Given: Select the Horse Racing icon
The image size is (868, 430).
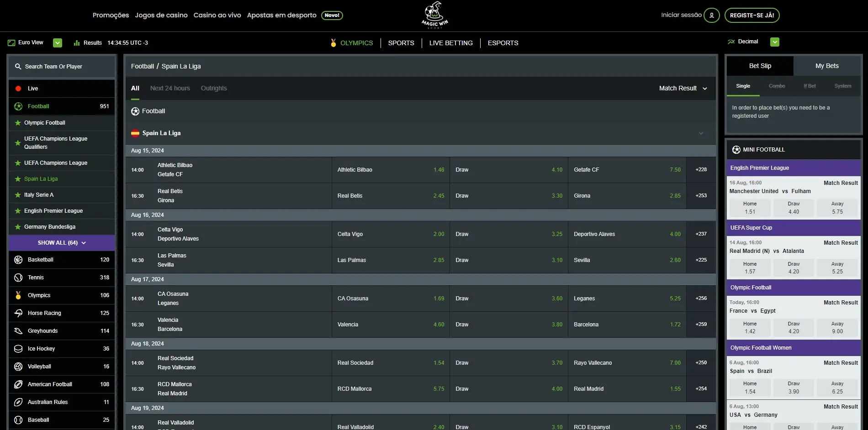Looking at the screenshot, I should point(18,313).
